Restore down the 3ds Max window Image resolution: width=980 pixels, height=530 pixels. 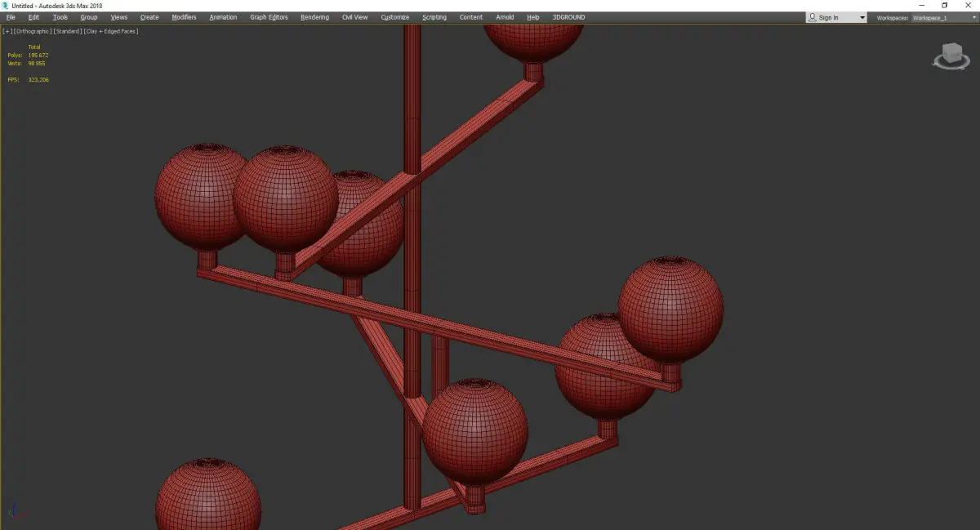[x=945, y=6]
